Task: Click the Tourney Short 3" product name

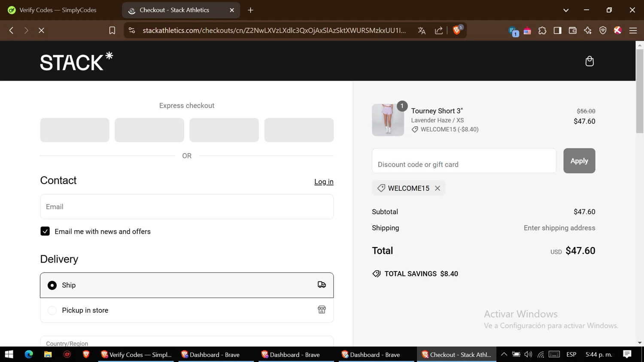Action: coord(437,111)
